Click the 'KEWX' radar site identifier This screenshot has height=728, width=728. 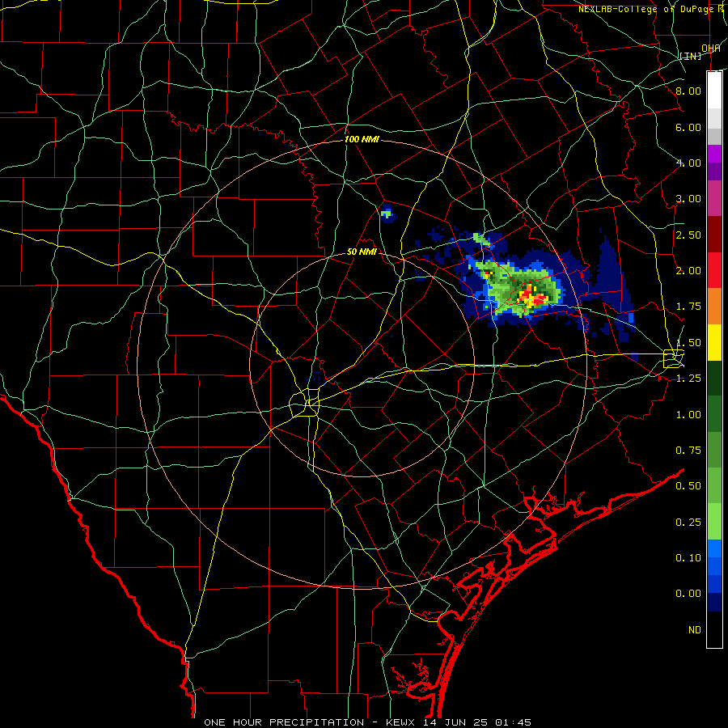[x=400, y=722]
